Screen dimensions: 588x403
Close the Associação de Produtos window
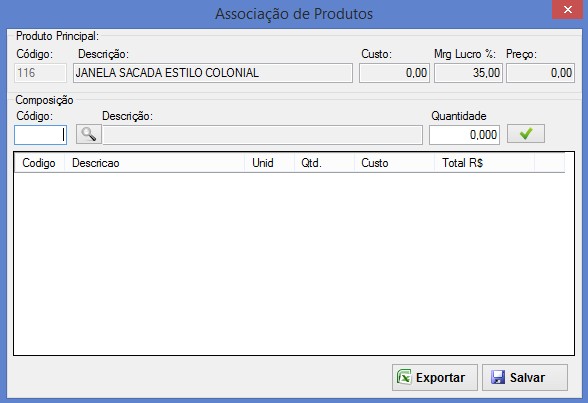pos(568,9)
